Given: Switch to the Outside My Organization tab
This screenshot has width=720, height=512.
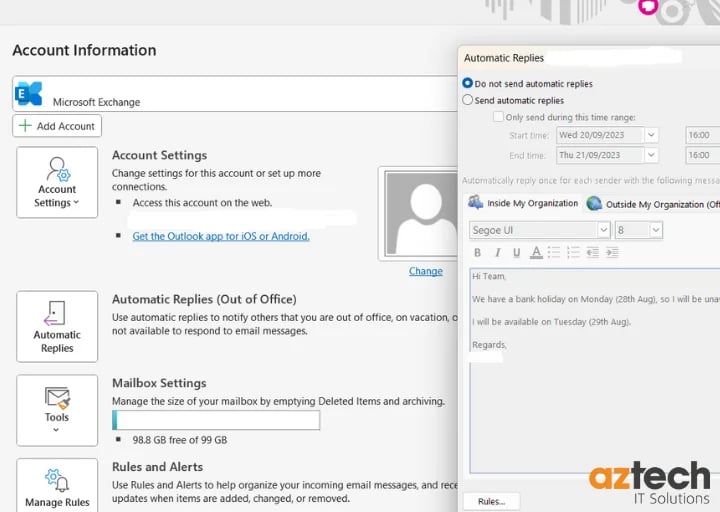Looking at the screenshot, I should point(652,204).
